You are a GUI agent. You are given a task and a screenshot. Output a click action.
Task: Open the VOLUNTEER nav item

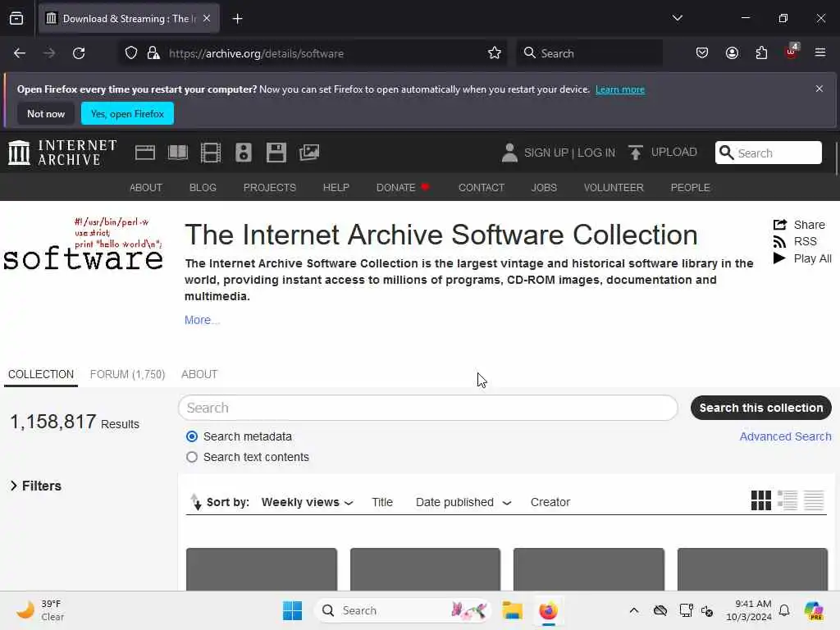(x=614, y=188)
